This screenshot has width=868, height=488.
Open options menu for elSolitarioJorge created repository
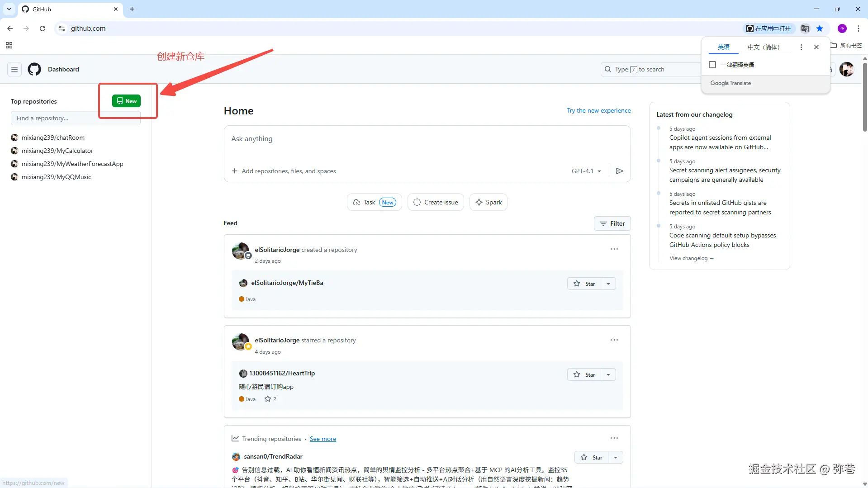614,249
